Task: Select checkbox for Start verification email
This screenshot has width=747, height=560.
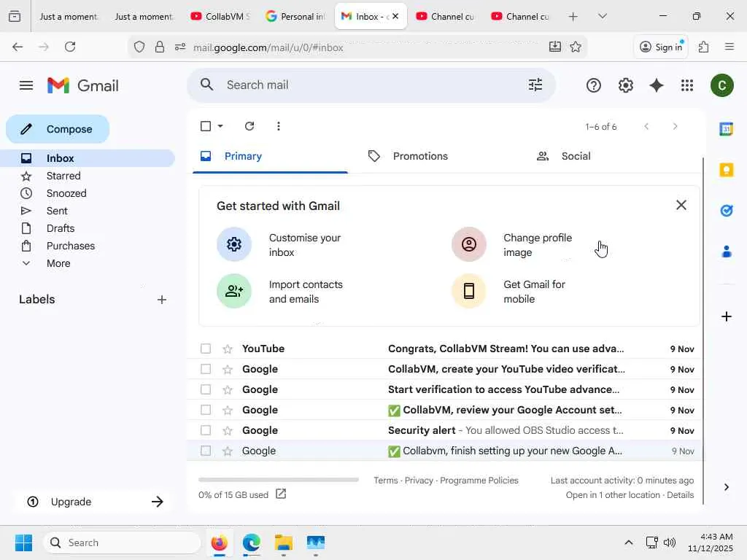Action: 206,389
